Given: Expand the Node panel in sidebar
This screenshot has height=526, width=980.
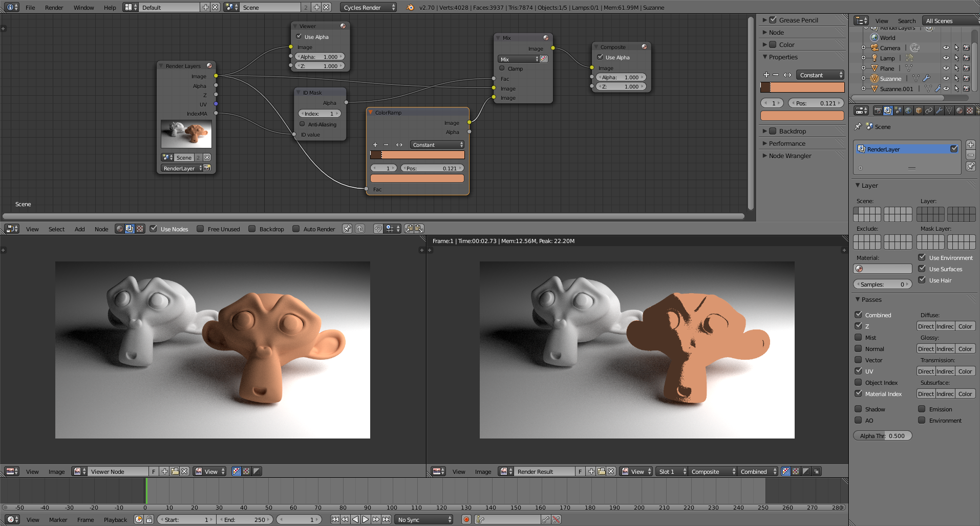Looking at the screenshot, I should pos(764,32).
